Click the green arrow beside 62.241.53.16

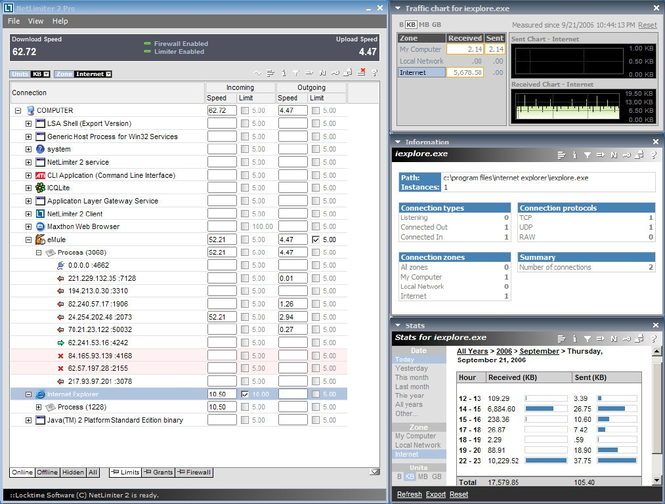click(x=60, y=343)
